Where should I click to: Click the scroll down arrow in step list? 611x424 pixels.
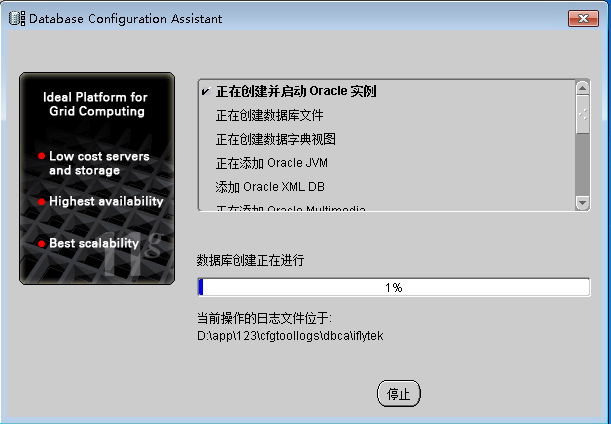coord(582,203)
